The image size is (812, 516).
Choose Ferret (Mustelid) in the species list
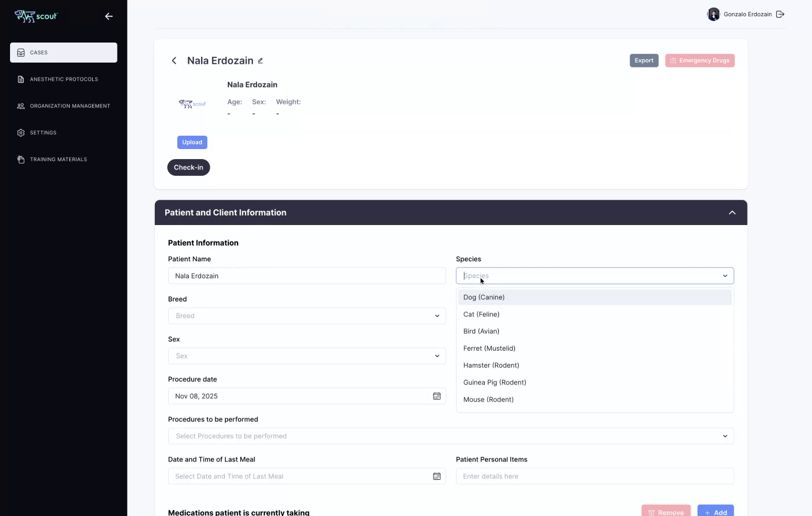tap(489, 348)
